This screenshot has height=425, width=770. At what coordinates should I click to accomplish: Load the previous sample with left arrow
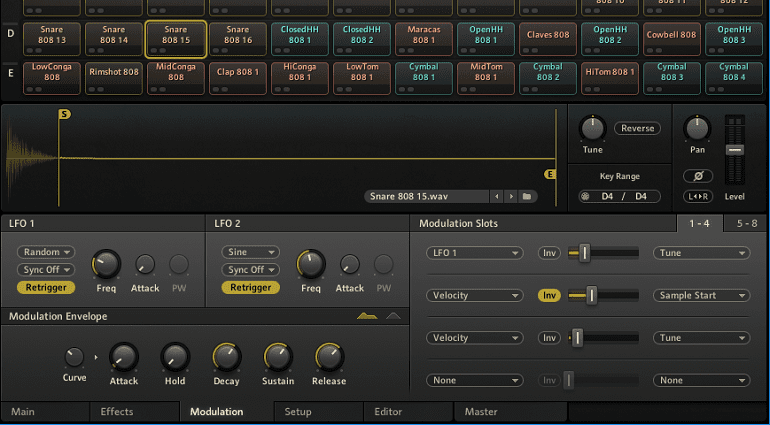coord(496,197)
